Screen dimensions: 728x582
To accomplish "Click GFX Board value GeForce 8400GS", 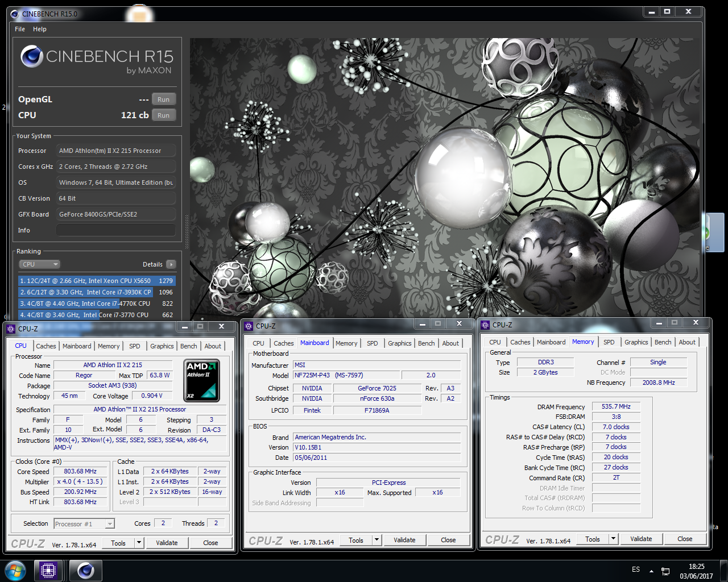I will tap(116, 214).
